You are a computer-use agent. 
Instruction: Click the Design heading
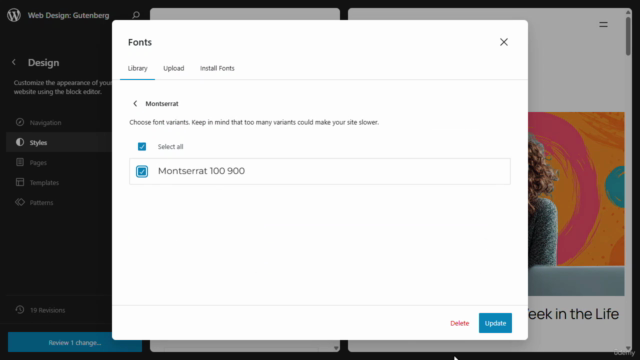44,62
